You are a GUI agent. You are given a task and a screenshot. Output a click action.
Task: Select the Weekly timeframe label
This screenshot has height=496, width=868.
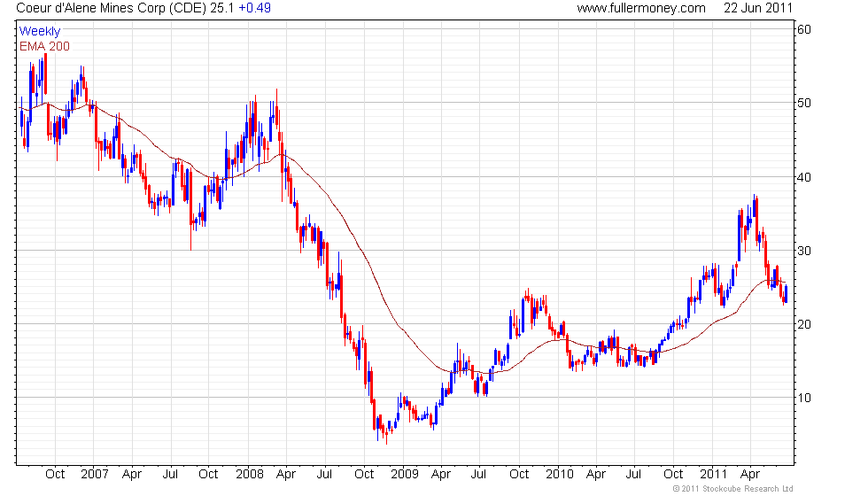coord(40,31)
